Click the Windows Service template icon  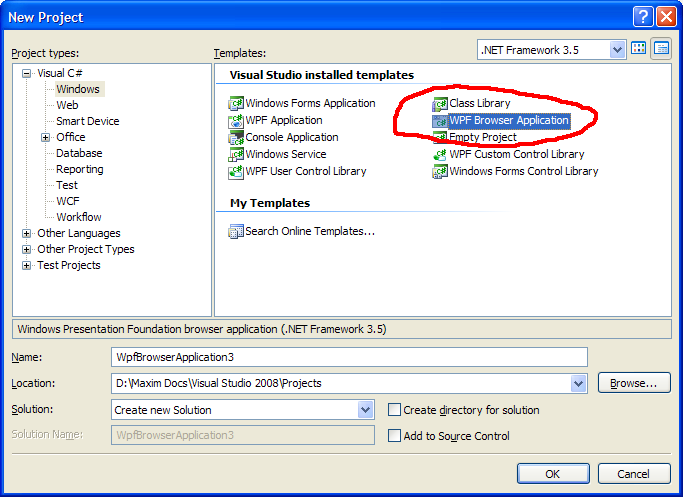click(236, 155)
